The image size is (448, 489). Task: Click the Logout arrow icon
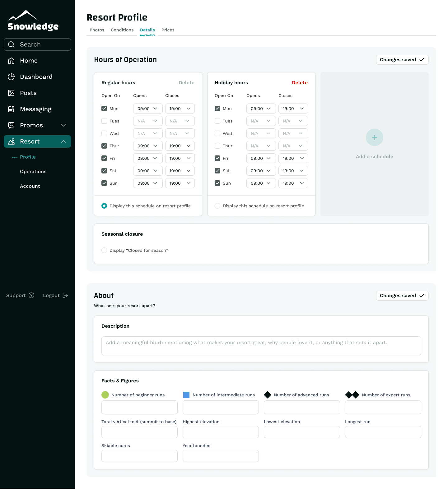(x=65, y=295)
